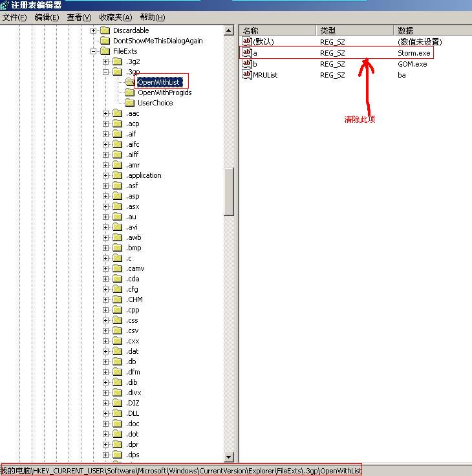Open the 帮助(H) menu
Image resolution: width=472 pixels, height=476 pixels.
(x=153, y=17)
